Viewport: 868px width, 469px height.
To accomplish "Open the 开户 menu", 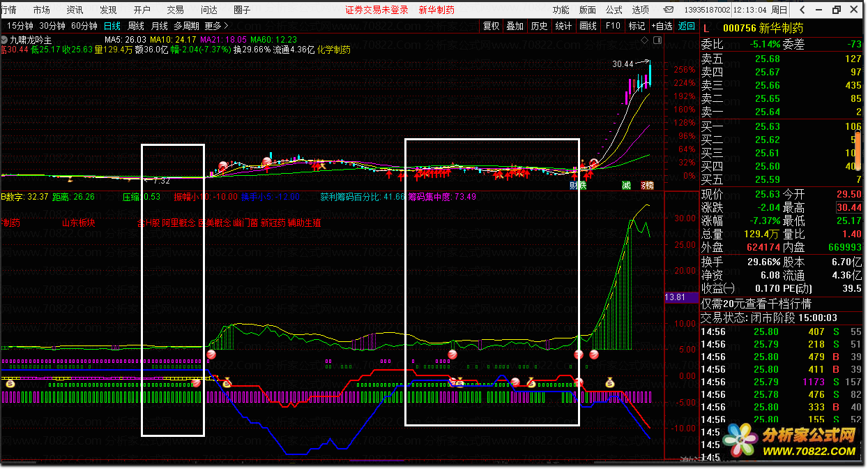I will tap(142, 10).
